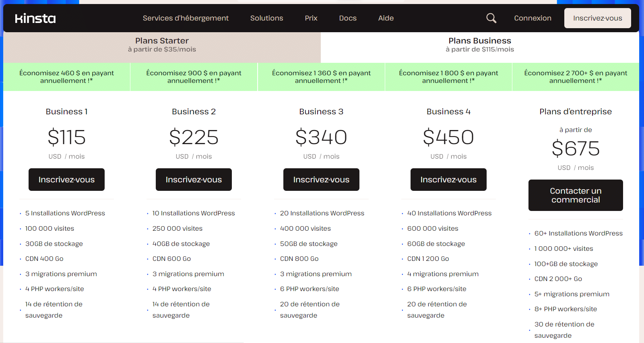This screenshot has height=343, width=644.
Task: Click '30 de rétention de sauvegarde' feature
Action: click(x=564, y=330)
